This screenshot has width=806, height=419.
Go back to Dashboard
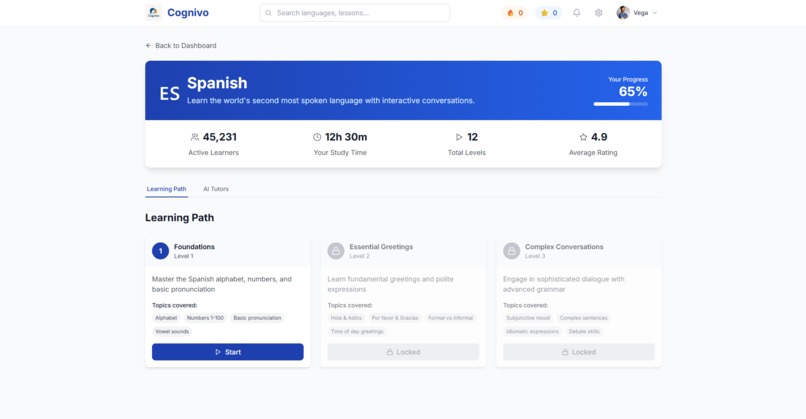(181, 45)
